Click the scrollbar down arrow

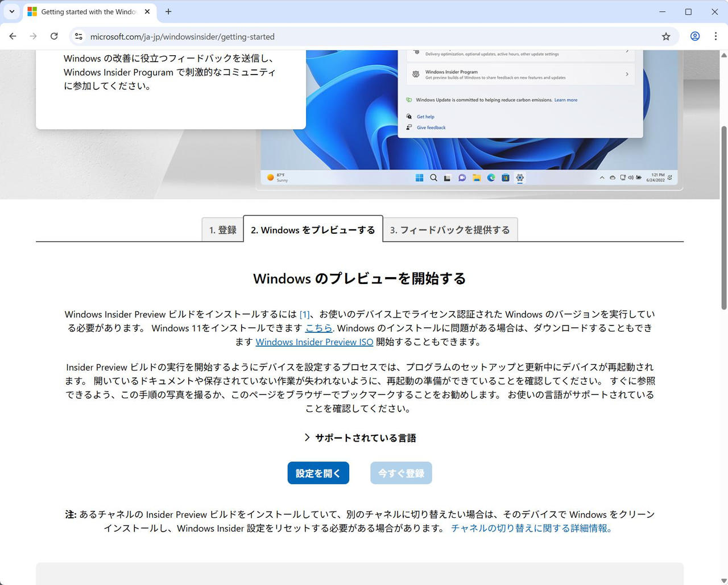[724, 580]
